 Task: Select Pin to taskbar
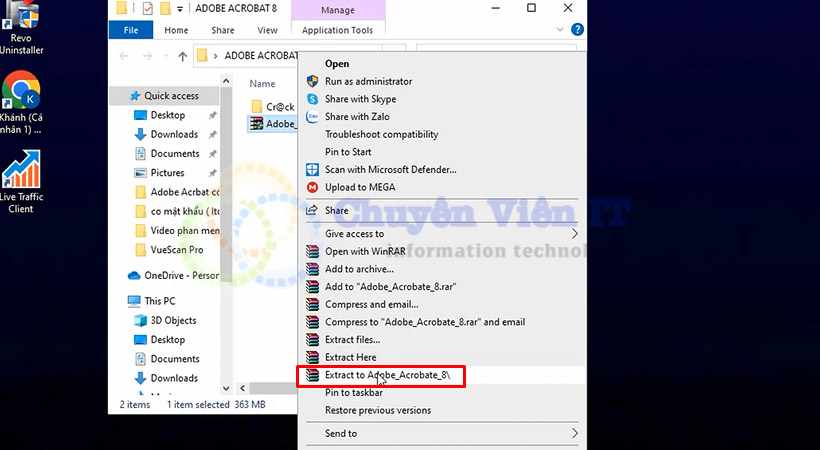(x=354, y=392)
